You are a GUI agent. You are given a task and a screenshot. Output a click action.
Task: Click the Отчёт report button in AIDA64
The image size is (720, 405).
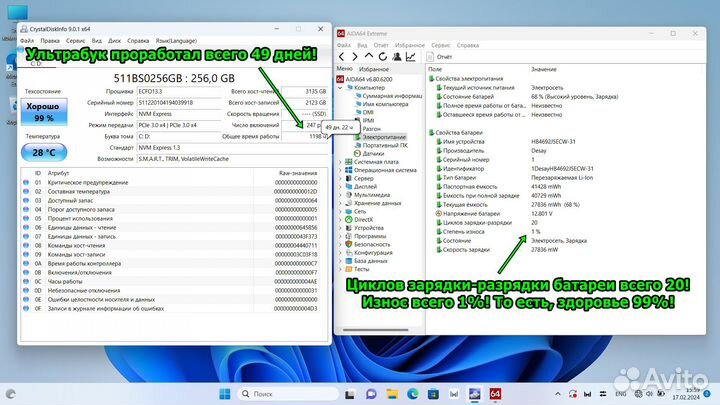click(x=439, y=57)
